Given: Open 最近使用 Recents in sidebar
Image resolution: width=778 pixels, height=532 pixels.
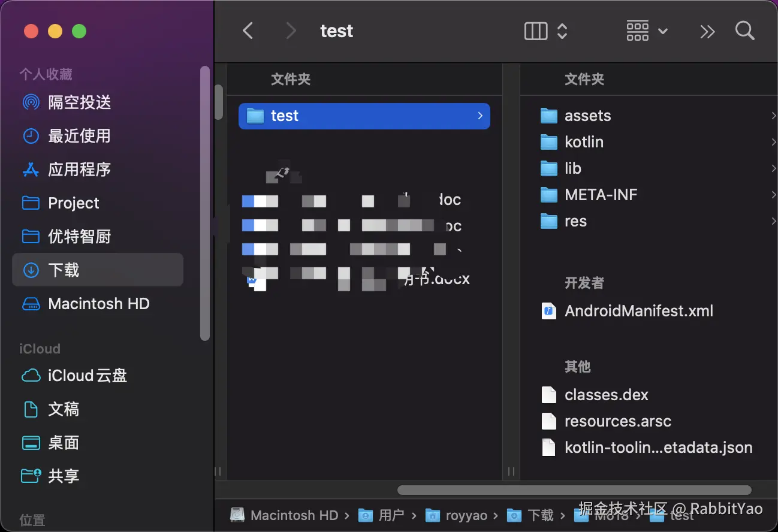Looking at the screenshot, I should point(98,136).
